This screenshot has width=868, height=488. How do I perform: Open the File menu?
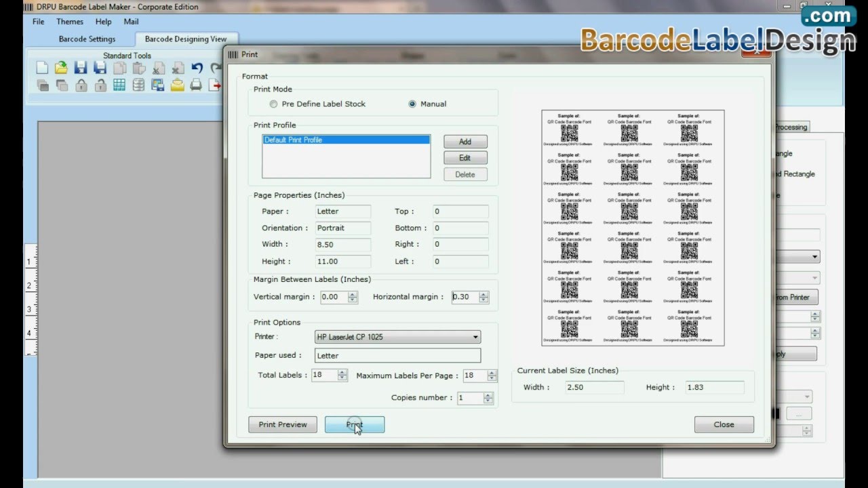click(x=39, y=22)
